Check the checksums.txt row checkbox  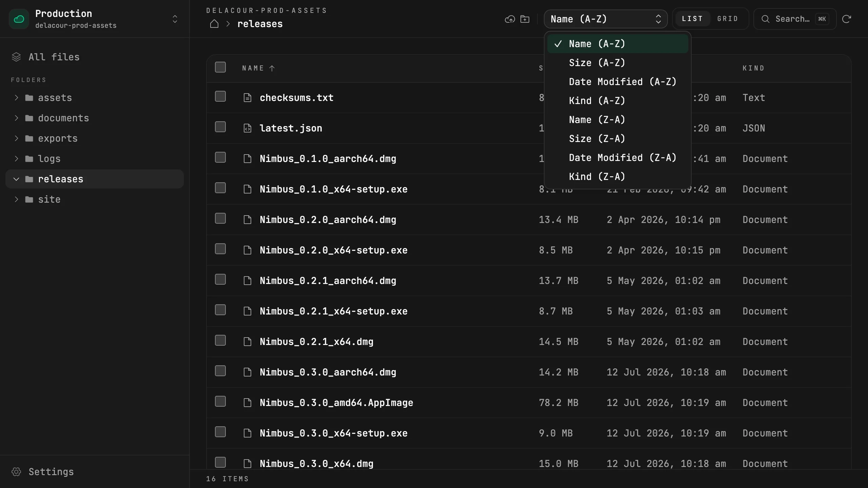pos(220,96)
